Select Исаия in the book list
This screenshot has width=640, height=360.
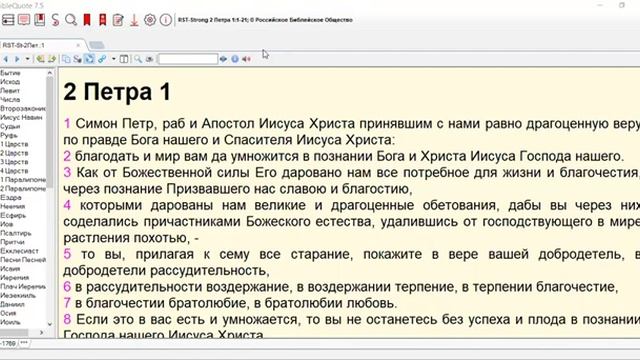(11, 269)
